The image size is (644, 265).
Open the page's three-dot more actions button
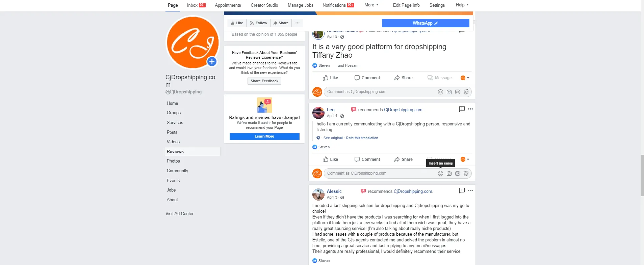[x=298, y=23]
